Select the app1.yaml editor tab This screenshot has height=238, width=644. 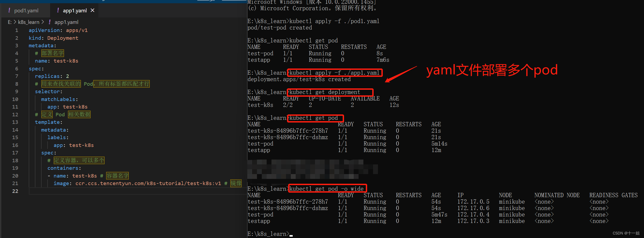(x=74, y=10)
